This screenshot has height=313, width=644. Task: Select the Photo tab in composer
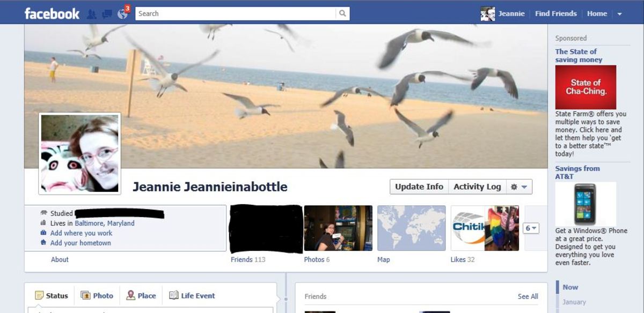point(97,295)
